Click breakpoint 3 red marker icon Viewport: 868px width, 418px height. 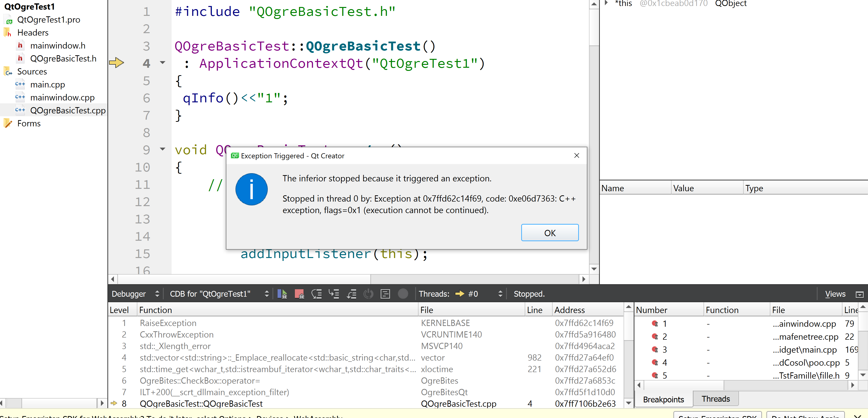pos(655,349)
